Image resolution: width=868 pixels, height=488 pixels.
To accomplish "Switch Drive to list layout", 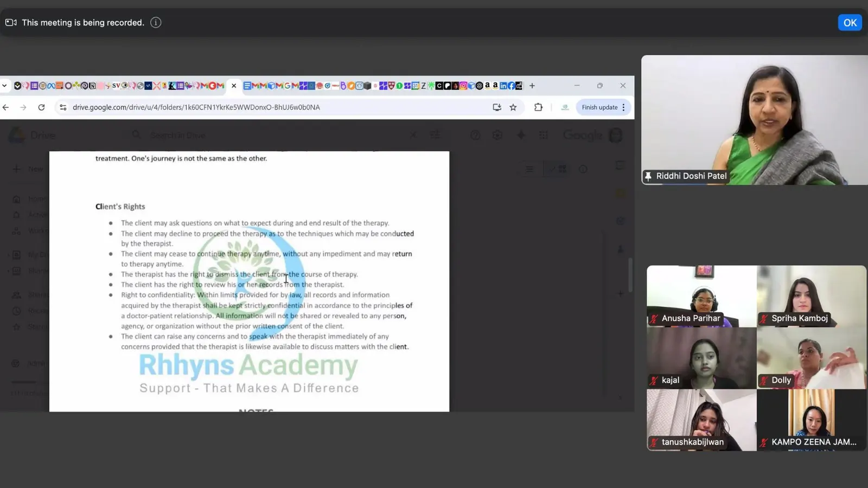I will click(529, 169).
